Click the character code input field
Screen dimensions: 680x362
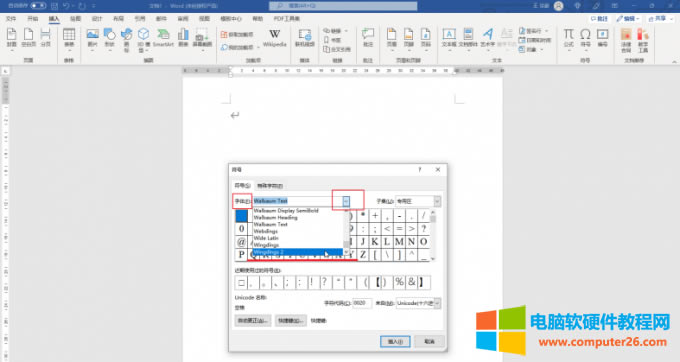[362, 303]
